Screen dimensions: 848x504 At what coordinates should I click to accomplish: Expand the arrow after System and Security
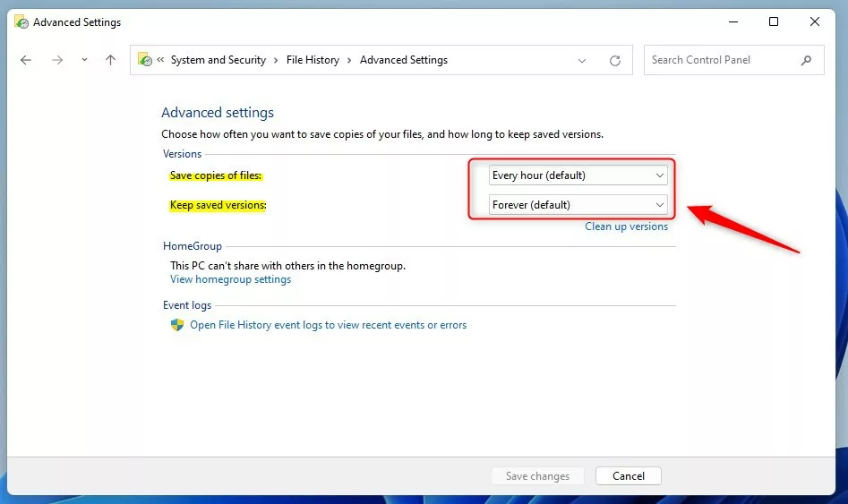276,60
